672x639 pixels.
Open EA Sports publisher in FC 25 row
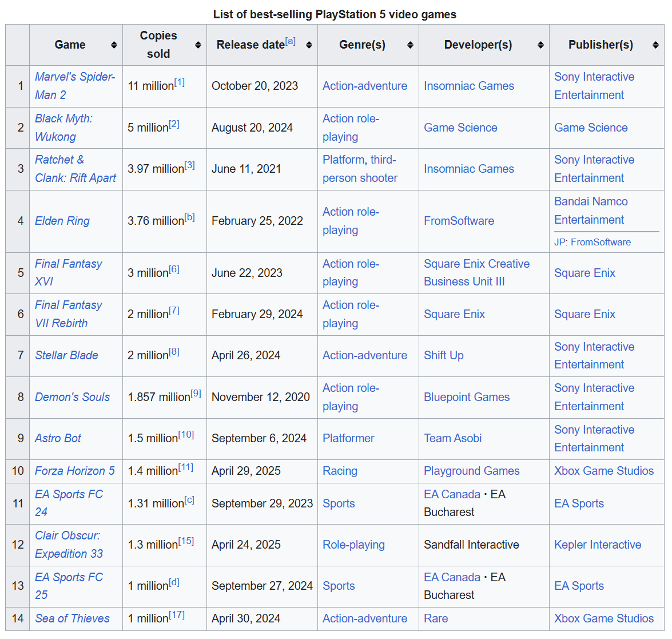pyautogui.click(x=579, y=586)
